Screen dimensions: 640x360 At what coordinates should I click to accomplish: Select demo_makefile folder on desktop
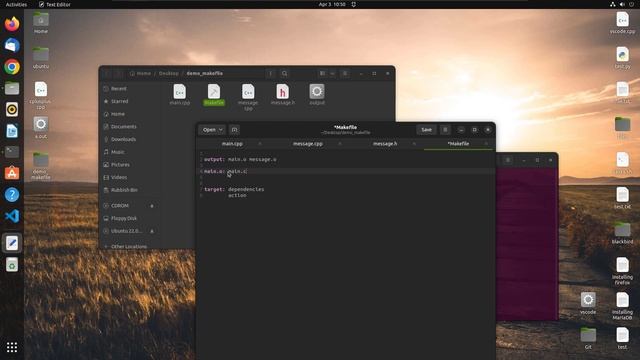(x=41, y=166)
